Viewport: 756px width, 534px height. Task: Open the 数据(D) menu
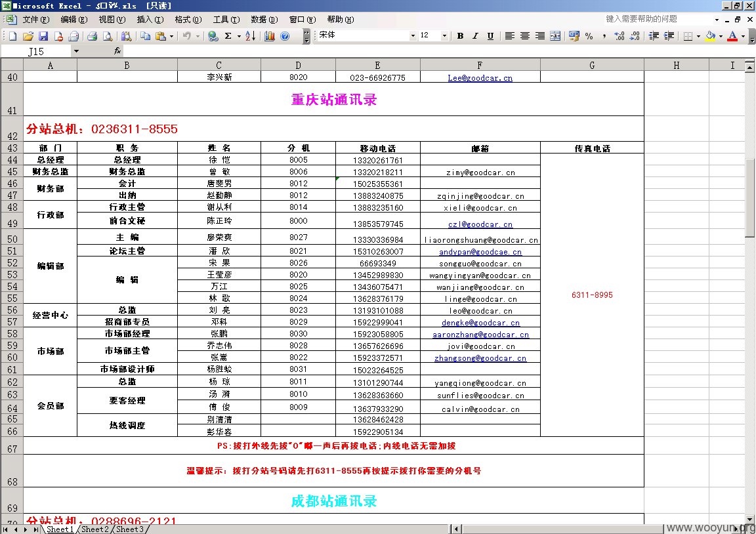pos(264,20)
